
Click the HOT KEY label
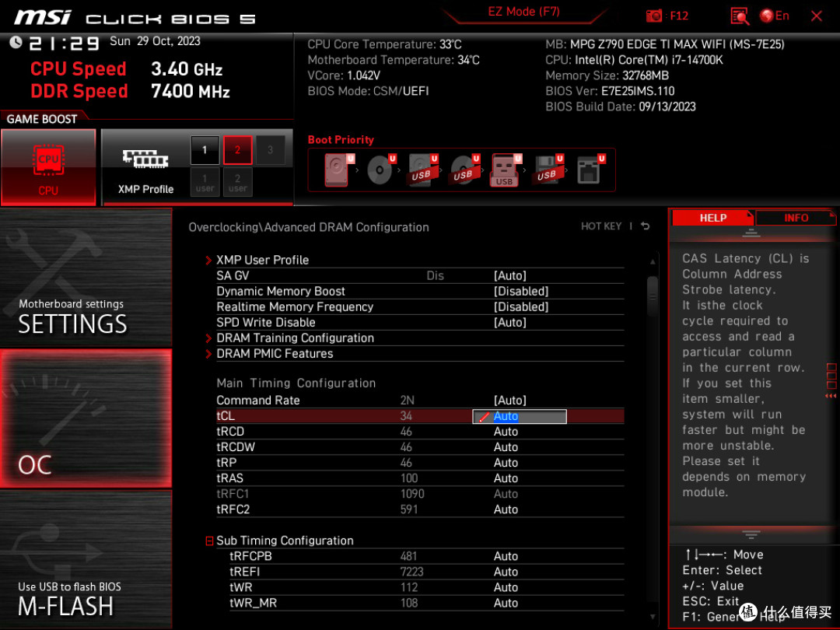(601, 226)
